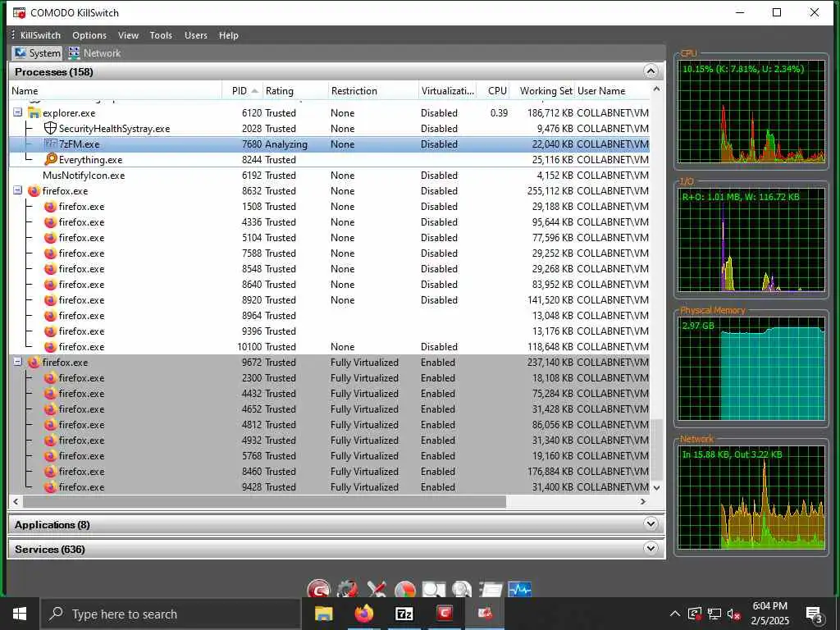Click the SecurityHealthSystray.exe shield icon

click(x=50, y=129)
